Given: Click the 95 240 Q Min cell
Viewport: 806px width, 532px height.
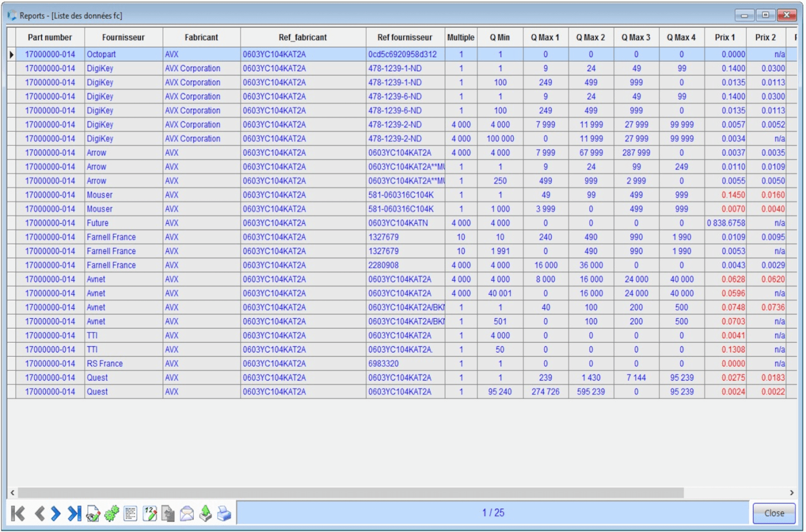Looking at the screenshot, I should click(500, 392).
